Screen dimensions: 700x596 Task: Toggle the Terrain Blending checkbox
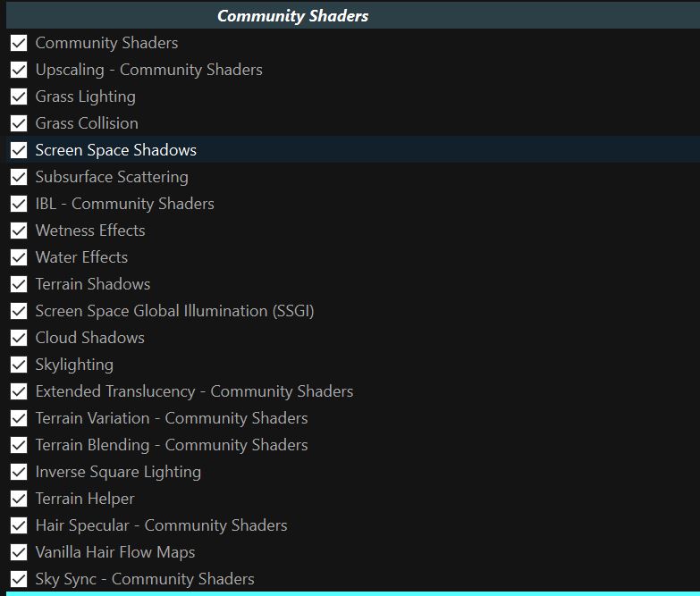19,445
